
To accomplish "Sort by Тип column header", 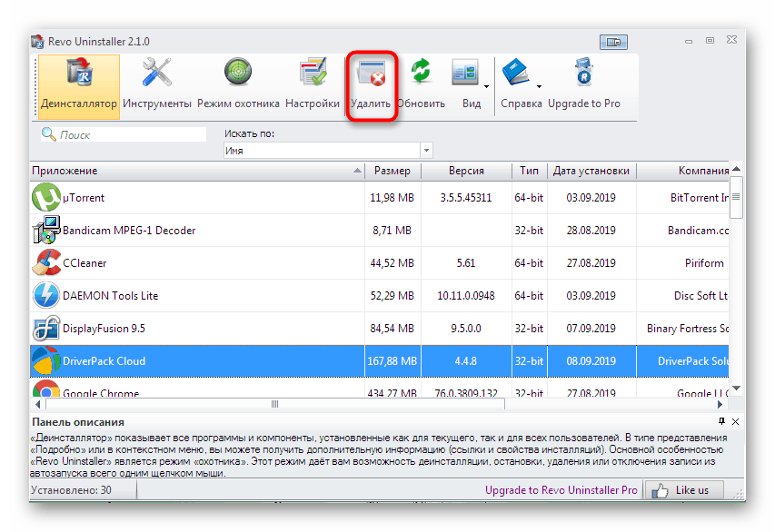I will [x=530, y=171].
